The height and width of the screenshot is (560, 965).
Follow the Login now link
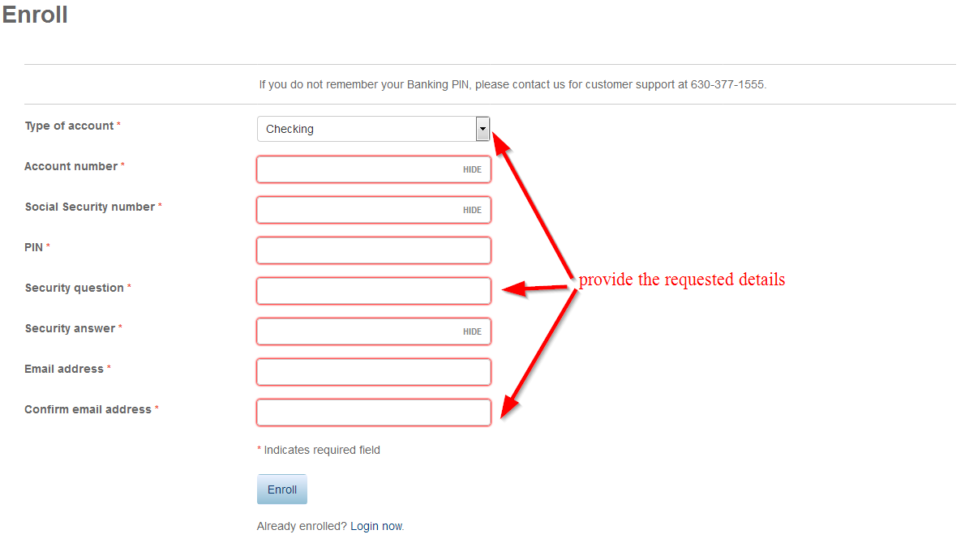[376, 526]
